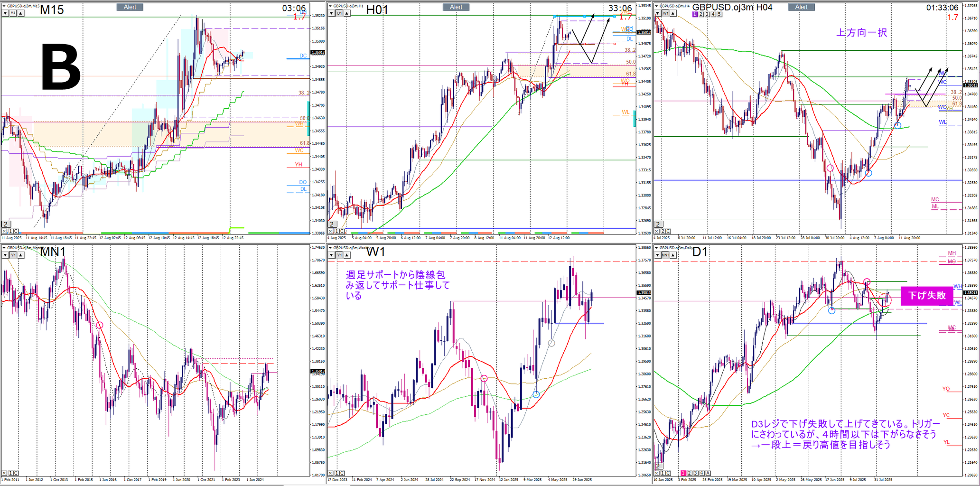Screen dimensions: 980x486
Task: Click the Alert button on the H01 chart
Action: [x=456, y=7]
